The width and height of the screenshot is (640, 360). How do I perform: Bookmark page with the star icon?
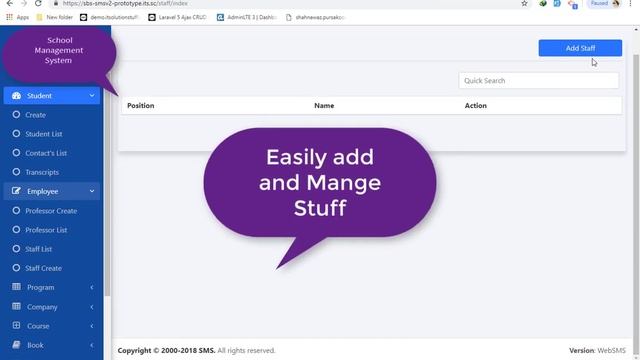524,3
